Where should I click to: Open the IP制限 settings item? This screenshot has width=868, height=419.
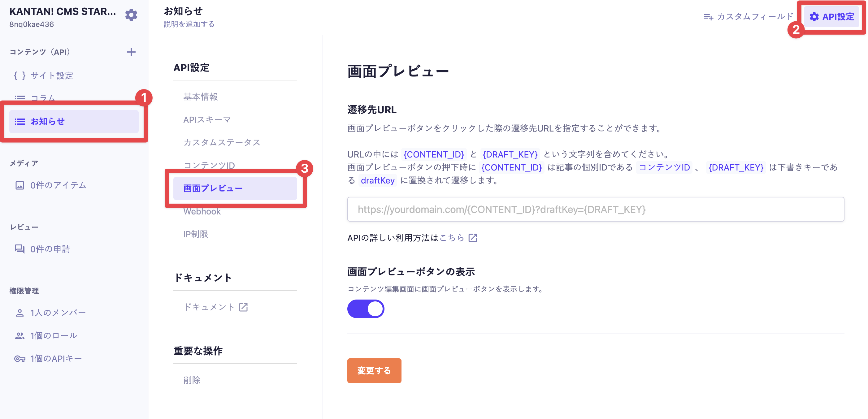click(x=195, y=234)
